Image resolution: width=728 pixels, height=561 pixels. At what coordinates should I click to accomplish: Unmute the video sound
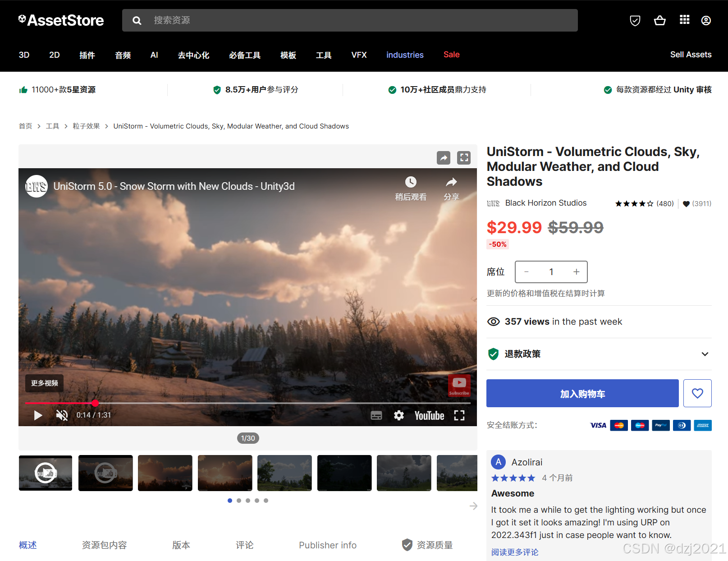(62, 415)
